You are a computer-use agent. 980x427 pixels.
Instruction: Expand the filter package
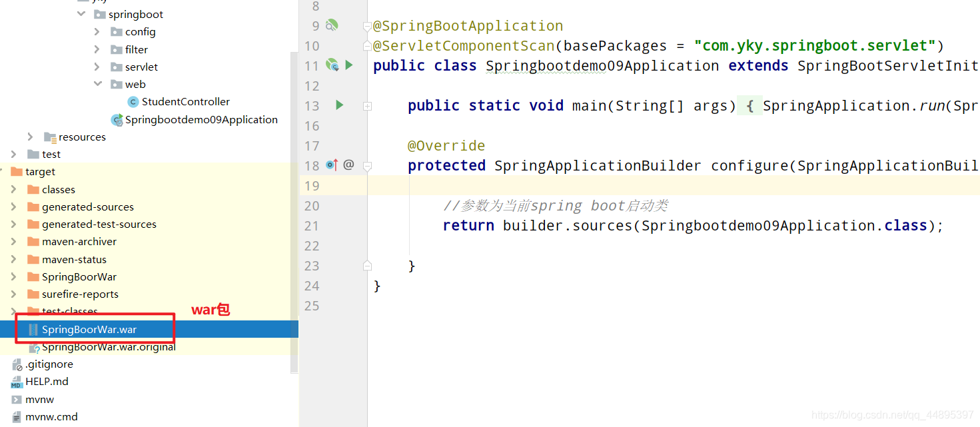click(x=97, y=49)
